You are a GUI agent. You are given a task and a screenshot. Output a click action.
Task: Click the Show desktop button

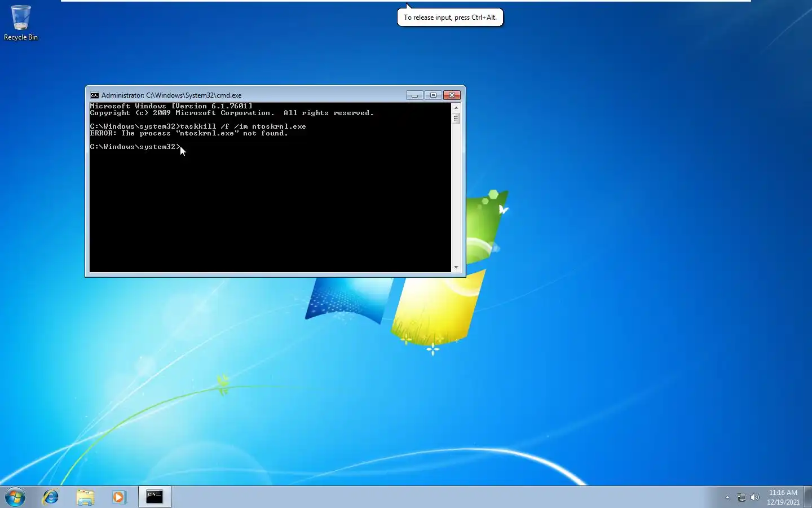click(807, 497)
